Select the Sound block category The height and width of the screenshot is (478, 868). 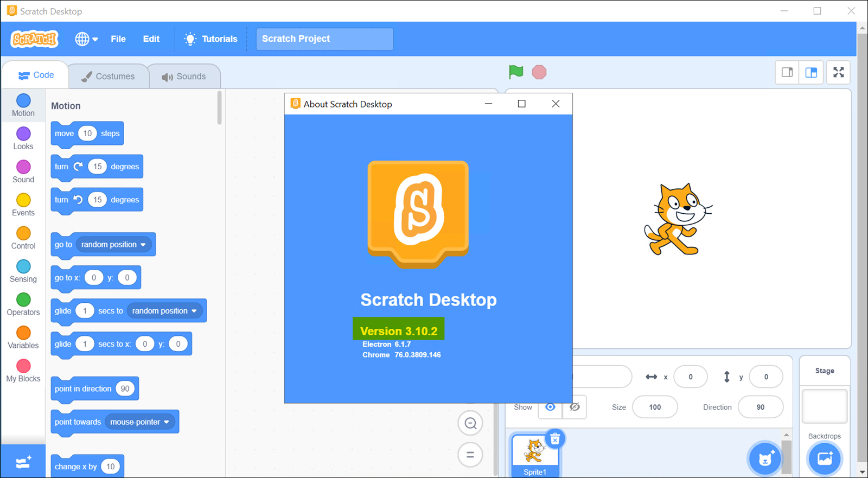click(23, 172)
